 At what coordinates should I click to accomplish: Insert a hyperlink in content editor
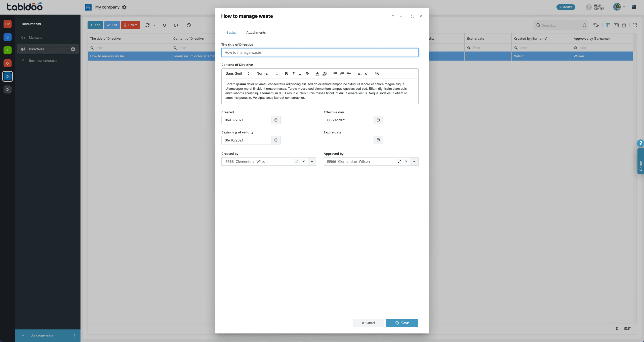coord(377,74)
